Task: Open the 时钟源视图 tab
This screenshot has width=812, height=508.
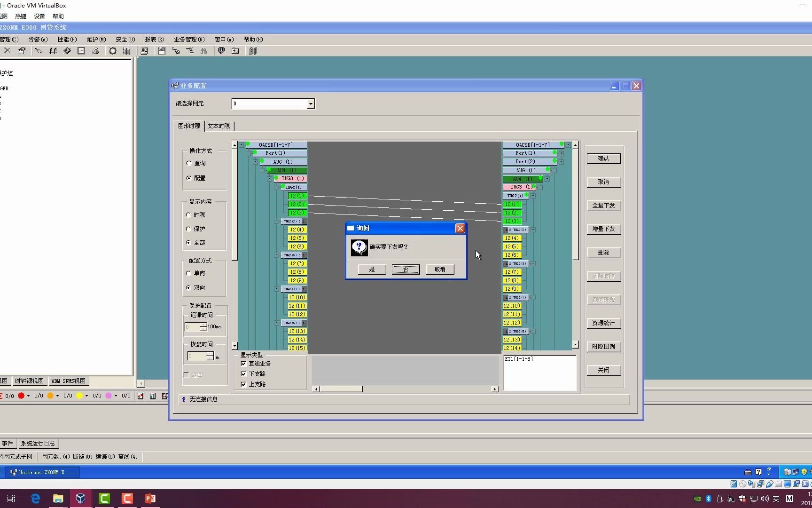Action: point(29,381)
